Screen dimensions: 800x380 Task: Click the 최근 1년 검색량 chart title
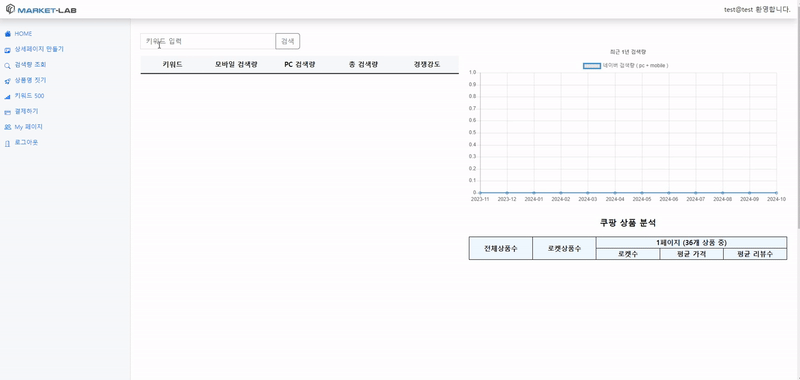click(628, 52)
